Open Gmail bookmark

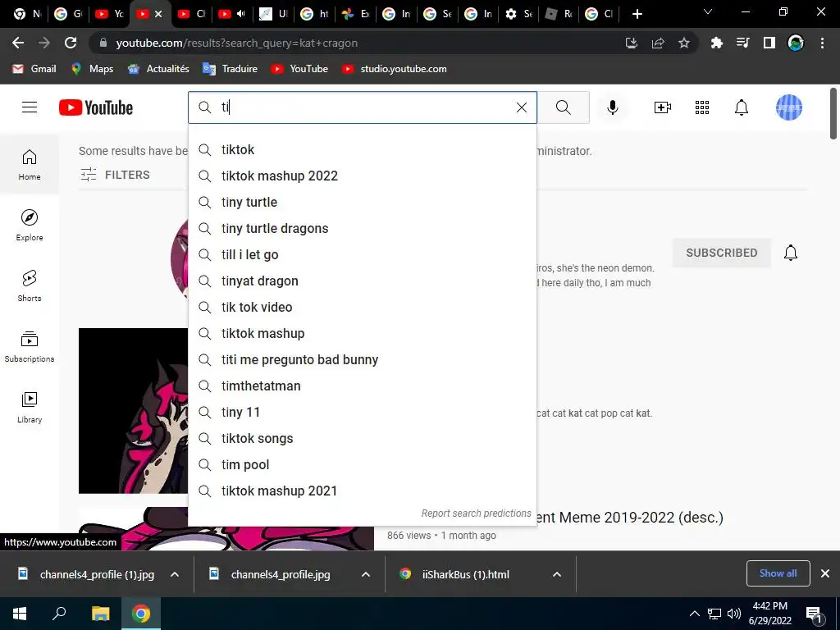click(34, 69)
